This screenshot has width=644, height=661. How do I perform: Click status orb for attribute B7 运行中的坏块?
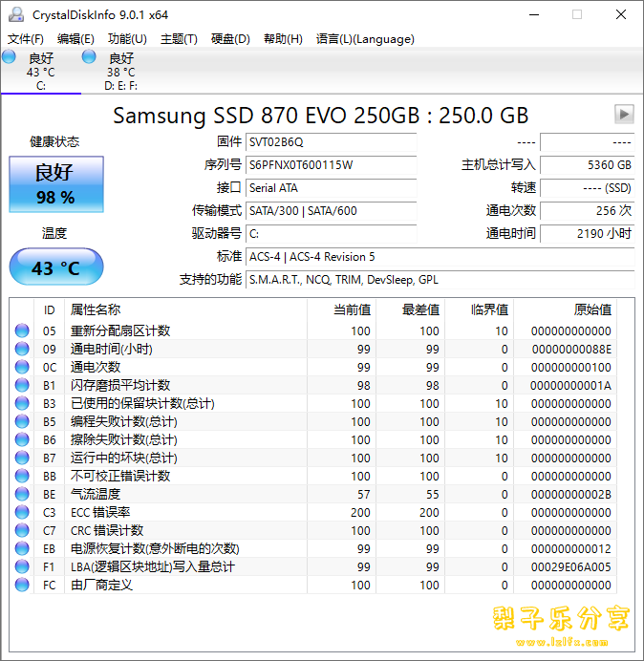pos(22,458)
